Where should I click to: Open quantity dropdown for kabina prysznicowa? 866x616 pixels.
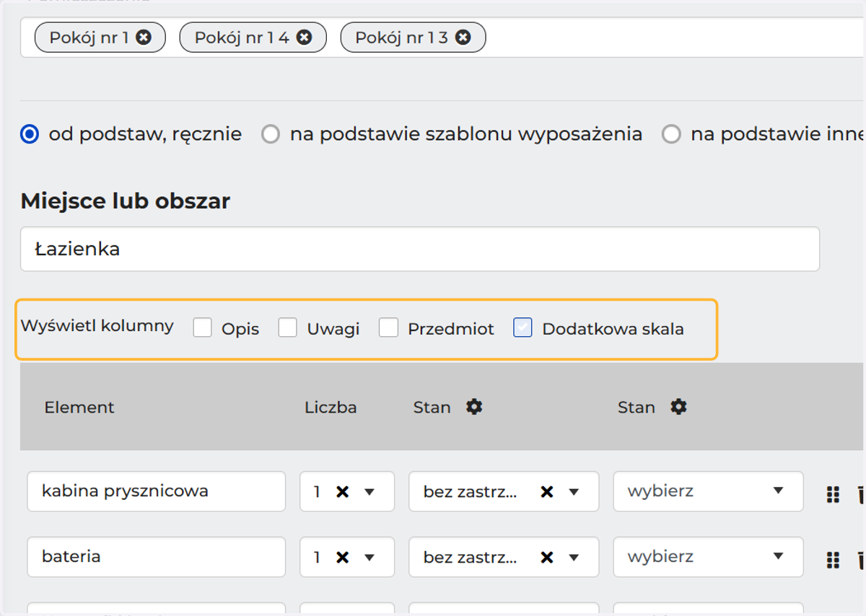coord(369,491)
